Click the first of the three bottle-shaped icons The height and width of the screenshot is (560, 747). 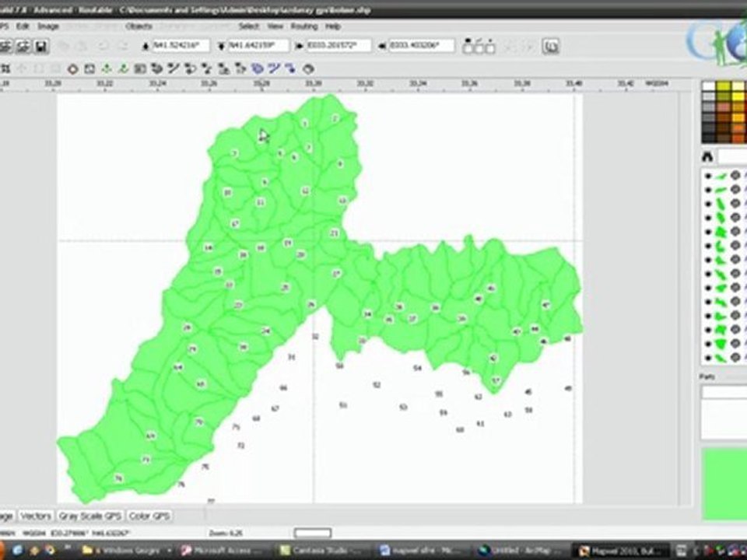[468, 46]
